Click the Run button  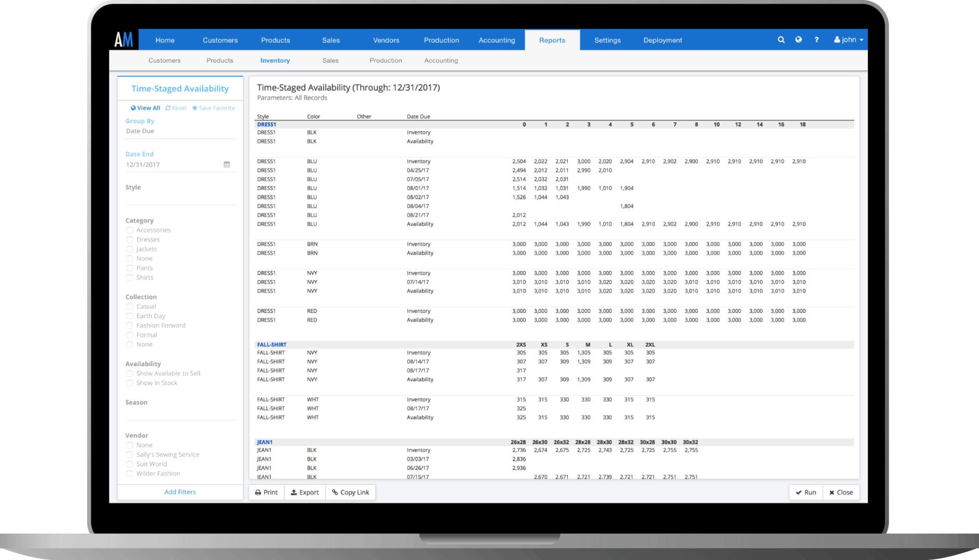806,493
